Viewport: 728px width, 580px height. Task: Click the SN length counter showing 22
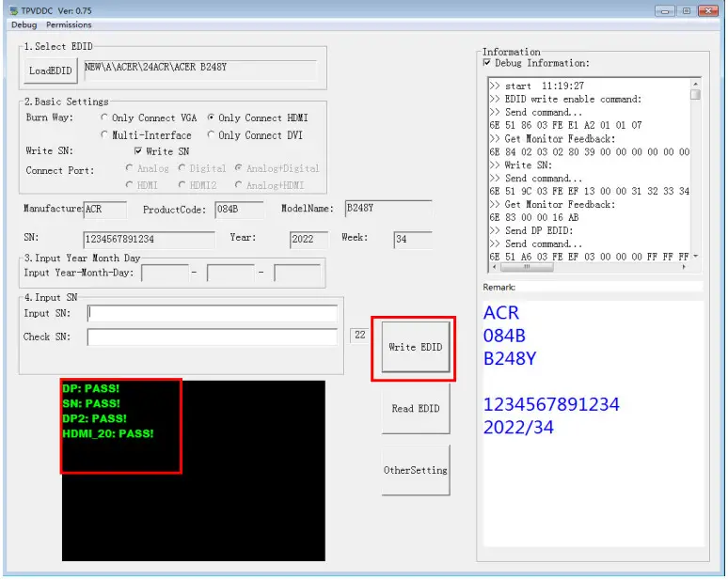pos(360,335)
